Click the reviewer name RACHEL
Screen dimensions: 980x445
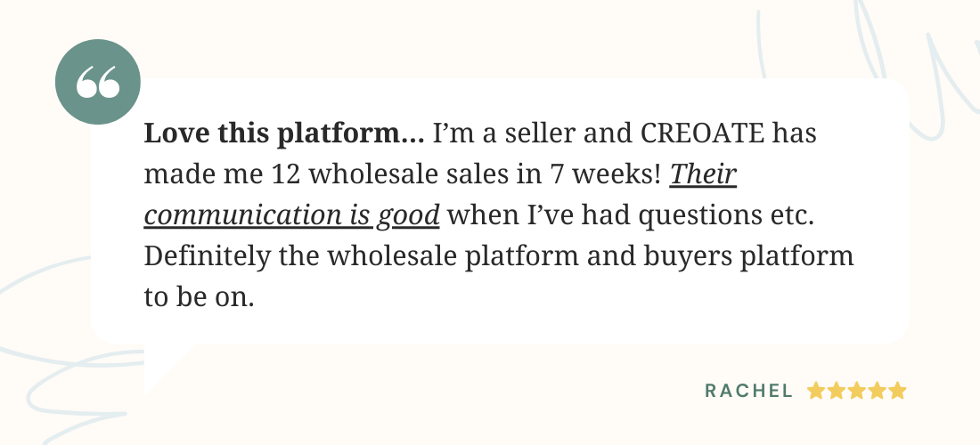tap(748, 391)
